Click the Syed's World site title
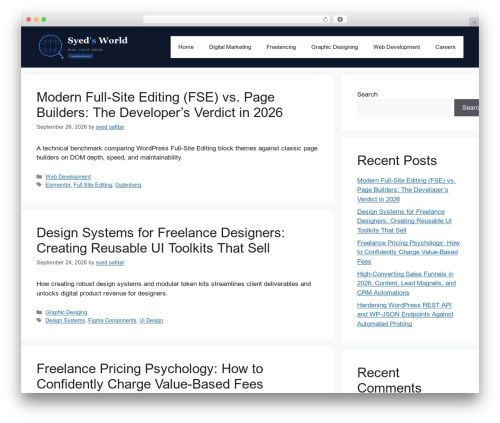500x423 pixels. click(x=97, y=40)
